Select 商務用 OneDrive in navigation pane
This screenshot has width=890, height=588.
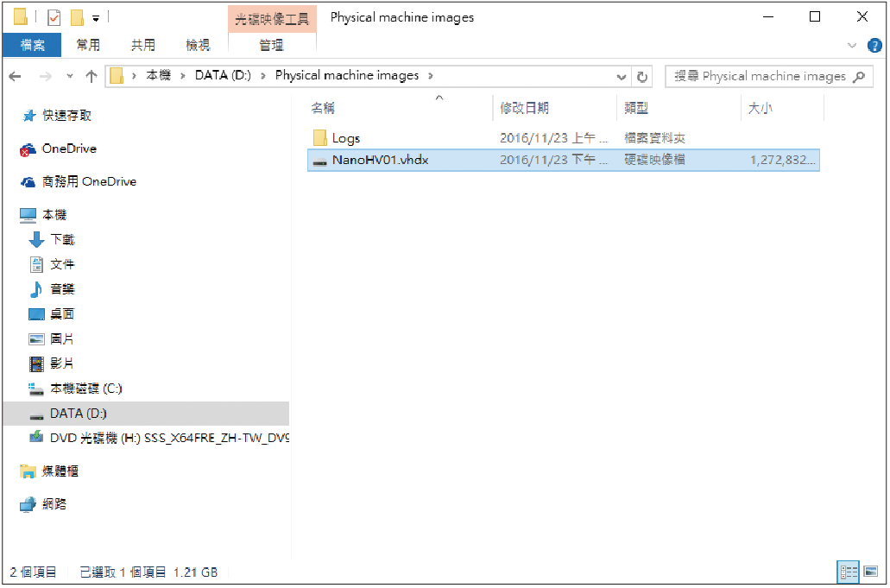pyautogui.click(x=89, y=181)
